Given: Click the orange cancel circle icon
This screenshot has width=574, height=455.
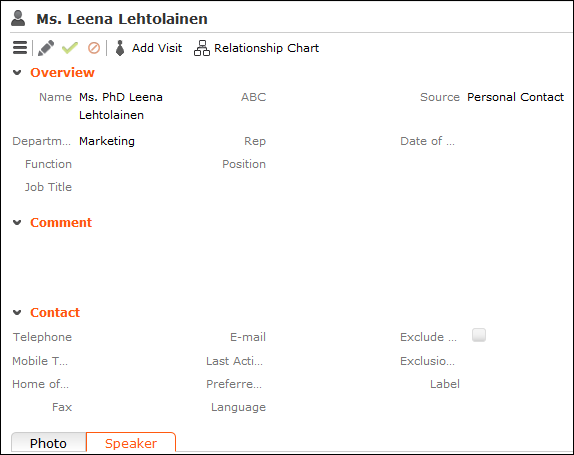Looking at the screenshot, I should pos(94,48).
